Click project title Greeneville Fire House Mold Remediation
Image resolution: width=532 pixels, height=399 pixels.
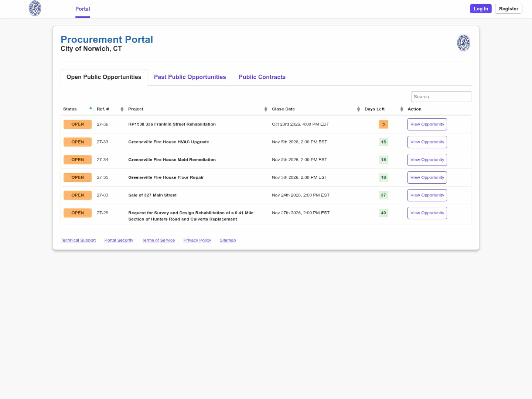(x=172, y=160)
